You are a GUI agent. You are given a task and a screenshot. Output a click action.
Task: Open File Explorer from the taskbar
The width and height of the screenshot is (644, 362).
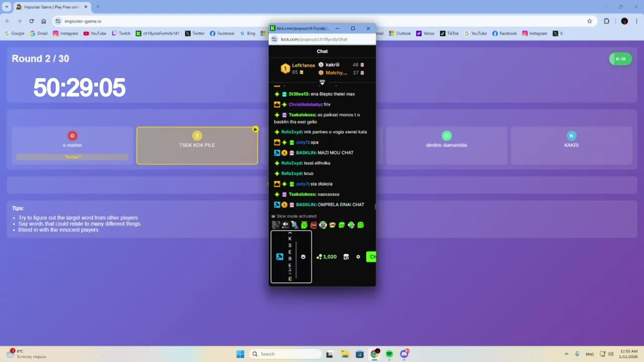(345, 354)
